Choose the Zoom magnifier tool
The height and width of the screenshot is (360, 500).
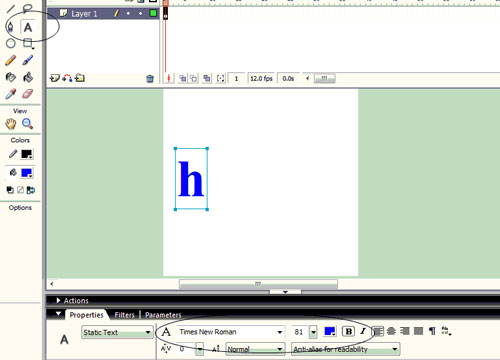click(x=27, y=124)
